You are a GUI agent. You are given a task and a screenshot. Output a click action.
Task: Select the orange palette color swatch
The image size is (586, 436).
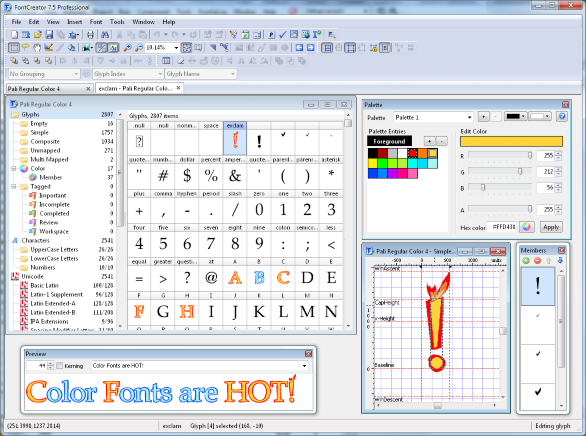coord(423,153)
